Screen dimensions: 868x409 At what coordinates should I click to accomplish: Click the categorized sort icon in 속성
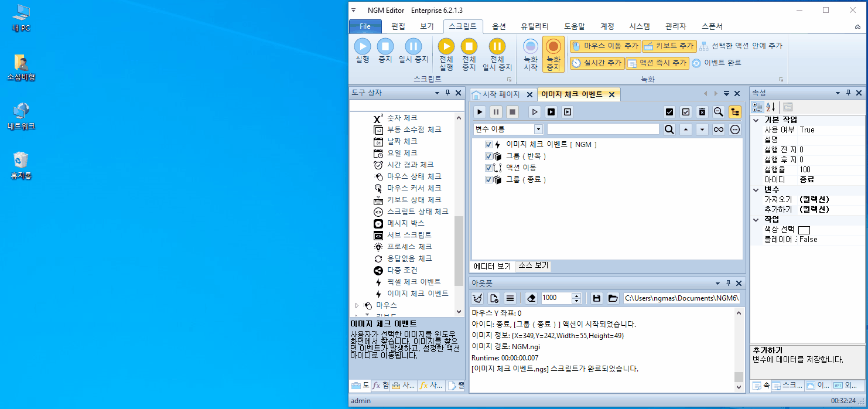(x=757, y=107)
